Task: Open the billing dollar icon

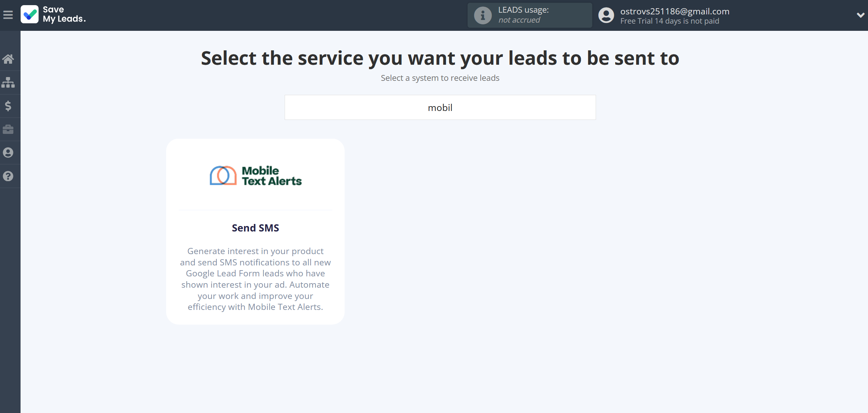Action: pyautogui.click(x=8, y=106)
